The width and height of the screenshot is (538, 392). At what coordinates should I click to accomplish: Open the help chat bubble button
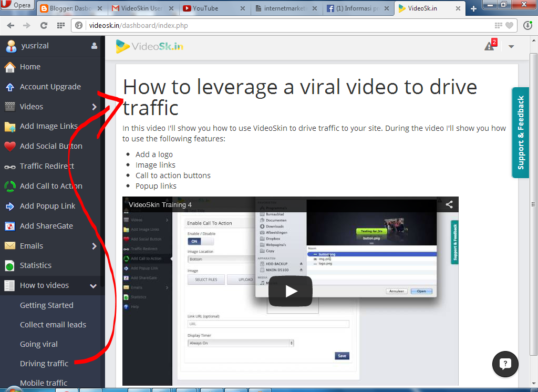(x=505, y=364)
